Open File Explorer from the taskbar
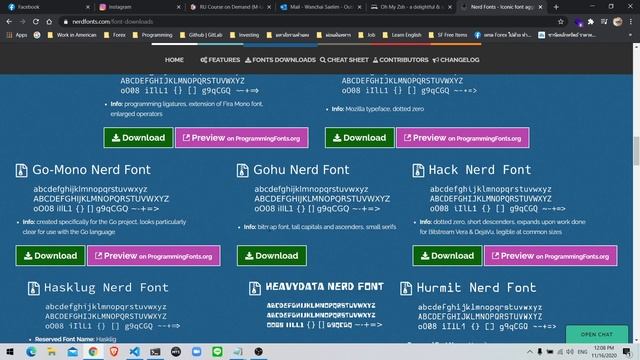The image size is (640, 360). [52, 351]
